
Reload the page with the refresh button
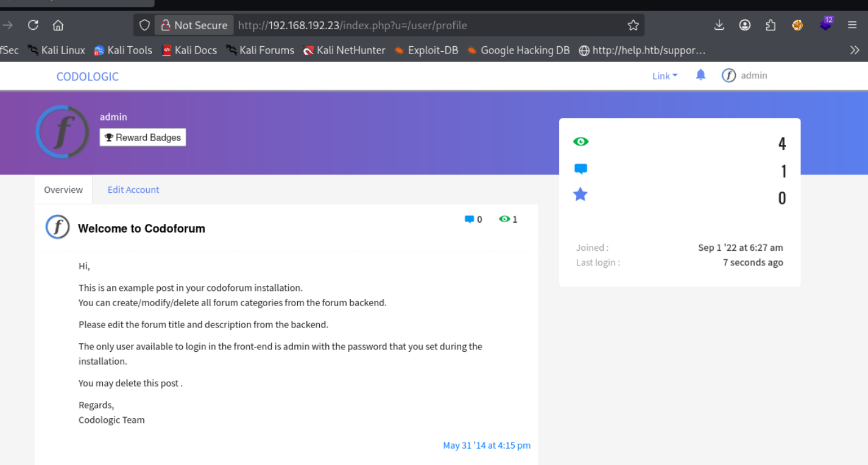pos(33,25)
